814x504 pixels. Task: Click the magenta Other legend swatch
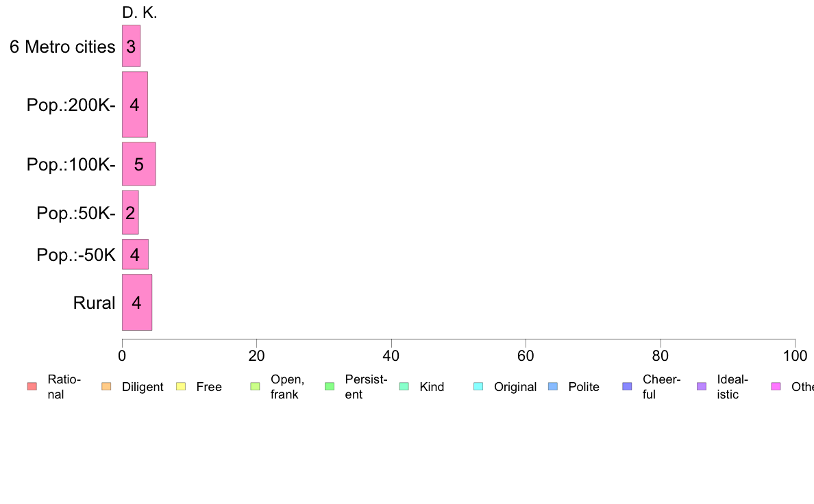coord(776,387)
